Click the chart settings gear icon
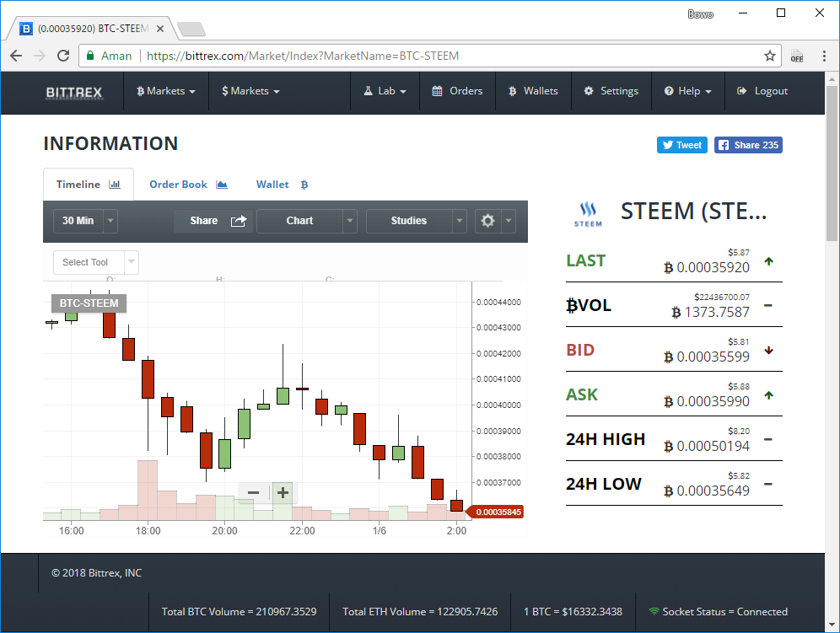Image resolution: width=840 pixels, height=633 pixels. point(487,221)
